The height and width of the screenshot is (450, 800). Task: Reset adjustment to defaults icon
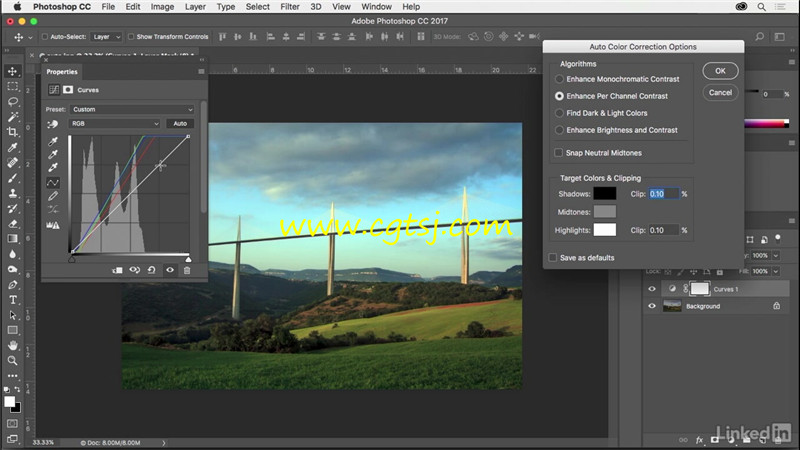point(152,270)
